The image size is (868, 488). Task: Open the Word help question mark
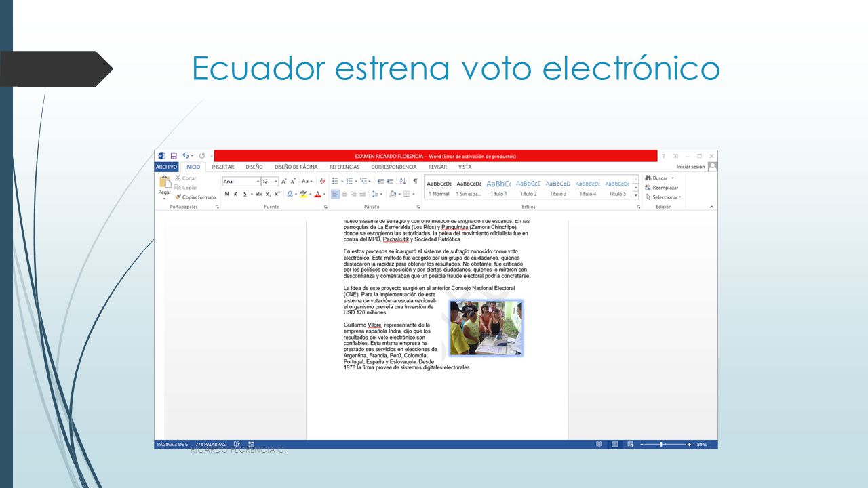pos(663,156)
